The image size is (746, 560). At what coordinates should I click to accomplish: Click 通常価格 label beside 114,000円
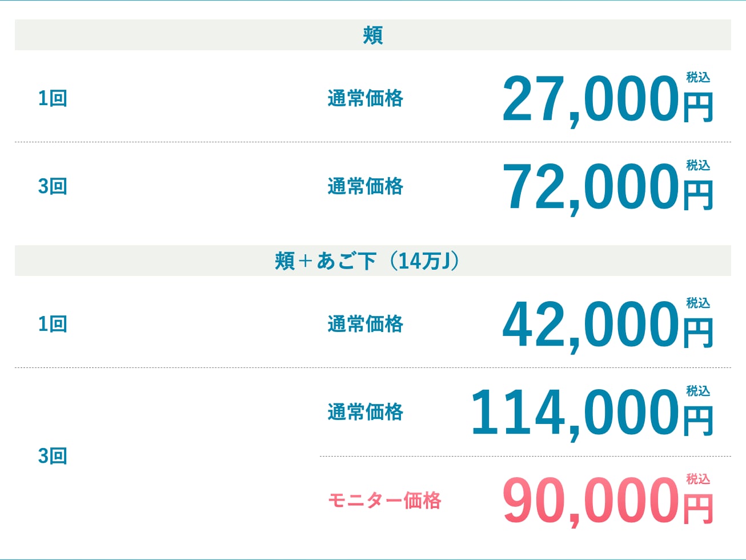coord(366,412)
